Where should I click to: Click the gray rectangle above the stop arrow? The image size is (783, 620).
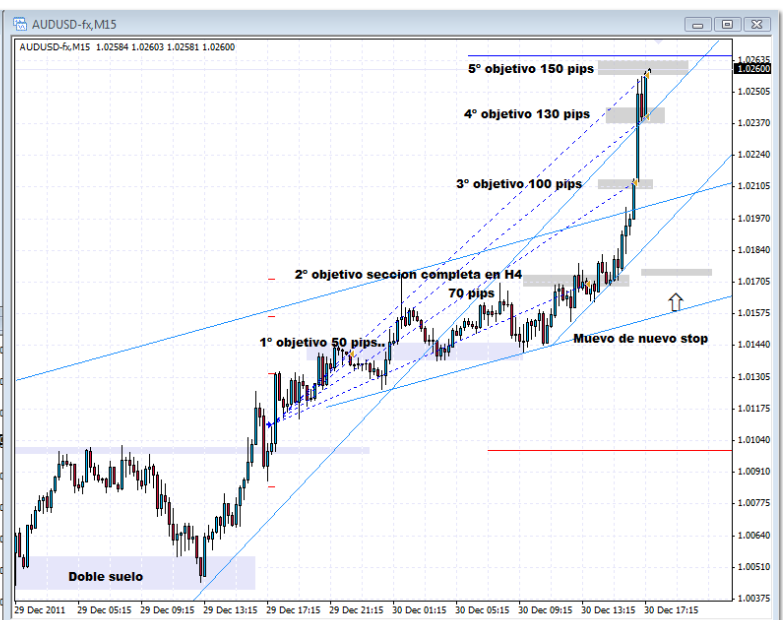(x=676, y=272)
